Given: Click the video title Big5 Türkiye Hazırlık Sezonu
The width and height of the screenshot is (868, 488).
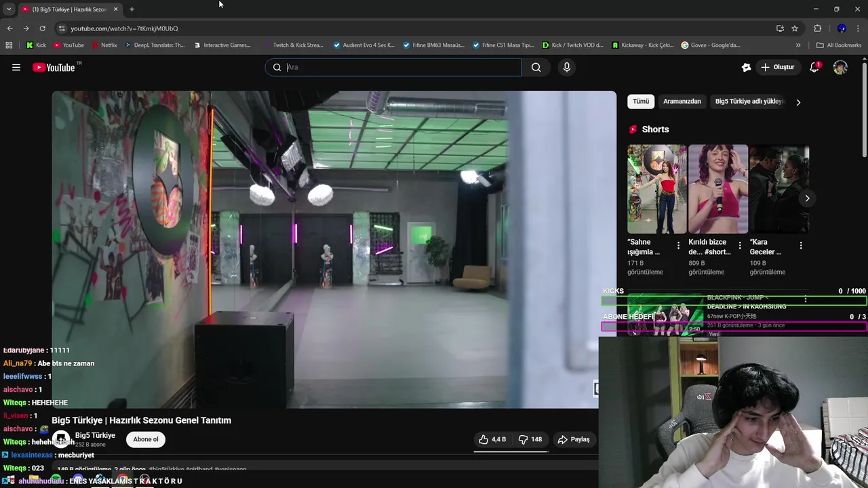Looking at the screenshot, I should tap(142, 420).
